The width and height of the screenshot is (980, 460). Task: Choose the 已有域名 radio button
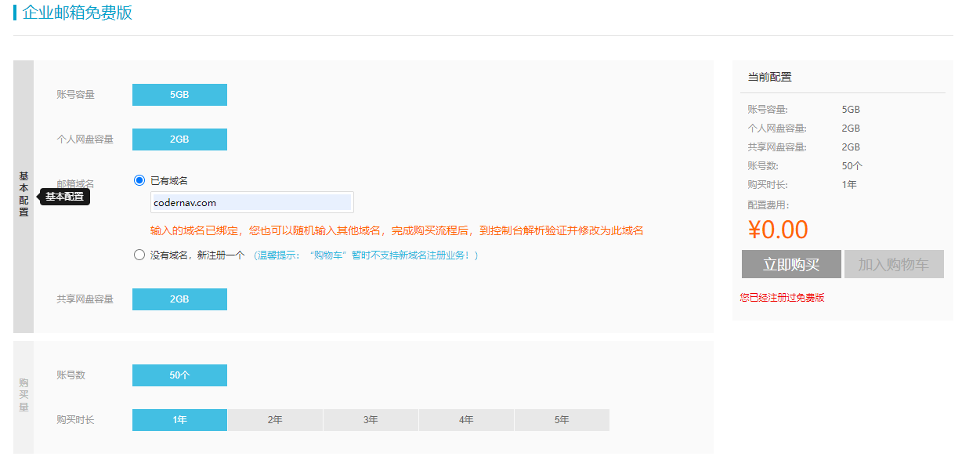139,180
